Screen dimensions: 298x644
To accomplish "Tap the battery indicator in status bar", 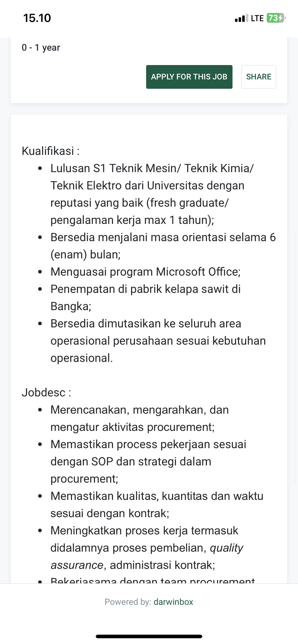I will [275, 18].
